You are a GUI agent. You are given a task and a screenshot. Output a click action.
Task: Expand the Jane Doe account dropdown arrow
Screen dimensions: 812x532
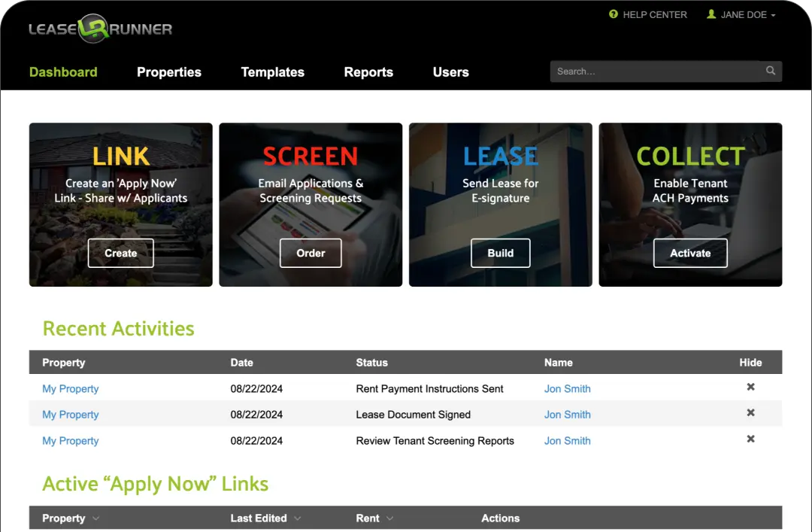point(773,15)
